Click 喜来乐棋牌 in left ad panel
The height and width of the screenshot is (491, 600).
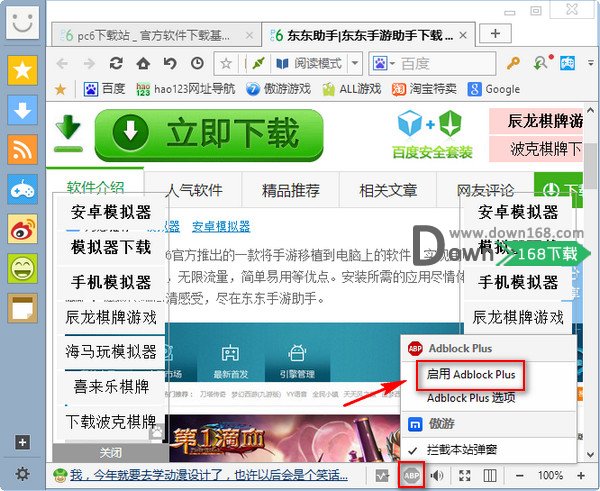click(x=111, y=387)
